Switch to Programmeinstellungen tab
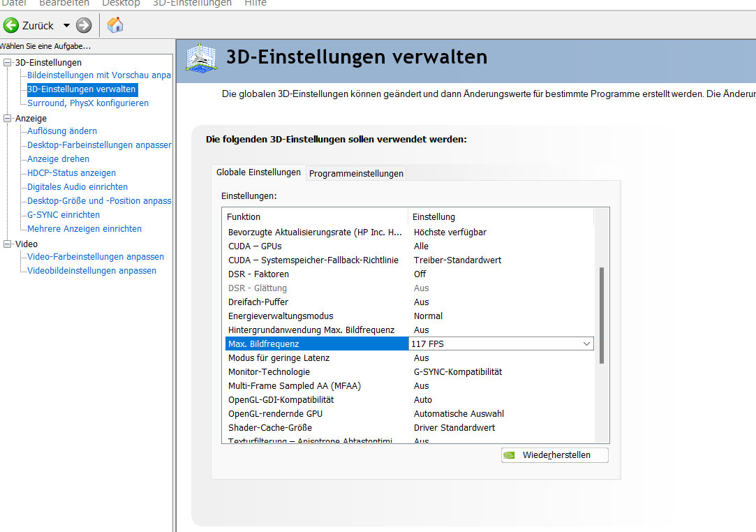This screenshot has height=532, width=756. click(356, 174)
